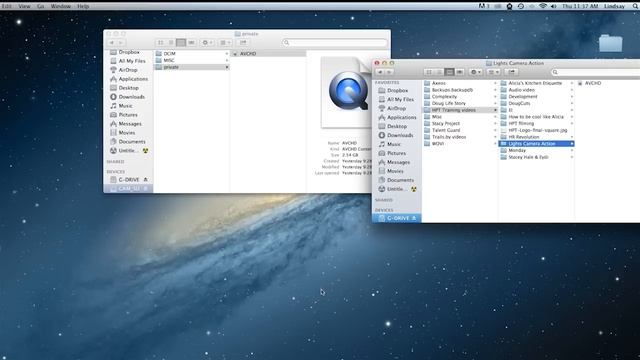Expand the Talent Guard folder arrow
Screen dimensions: 640x360
point(495,130)
